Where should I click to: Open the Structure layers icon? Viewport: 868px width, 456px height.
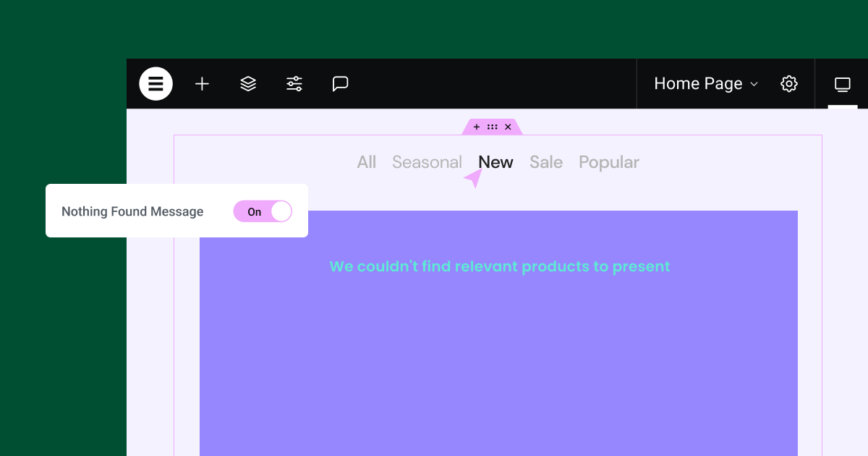(x=248, y=84)
